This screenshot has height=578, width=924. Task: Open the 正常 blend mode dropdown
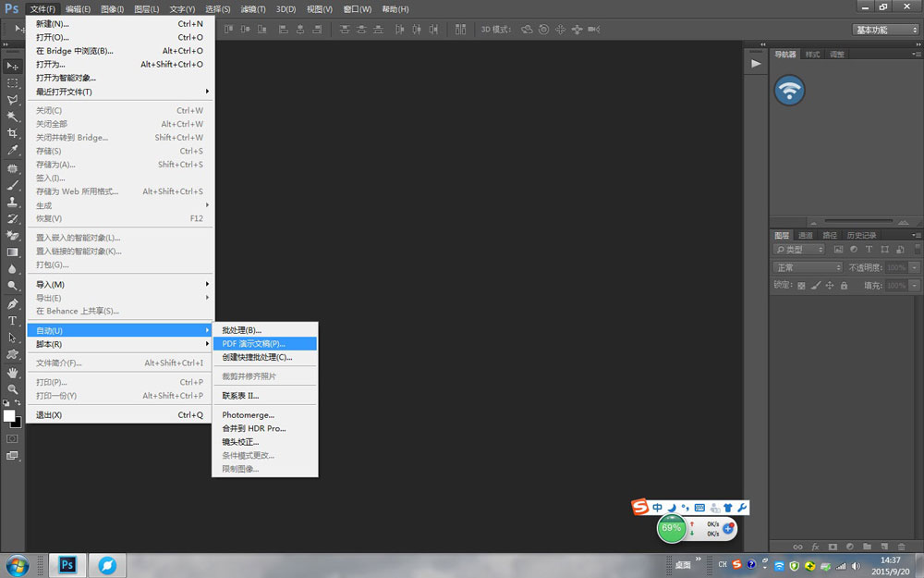808,268
